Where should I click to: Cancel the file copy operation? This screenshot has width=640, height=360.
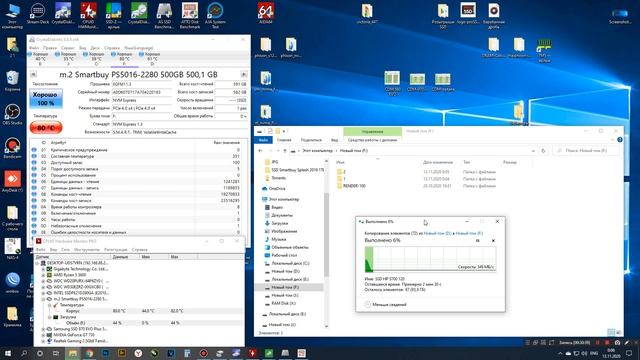(x=493, y=241)
